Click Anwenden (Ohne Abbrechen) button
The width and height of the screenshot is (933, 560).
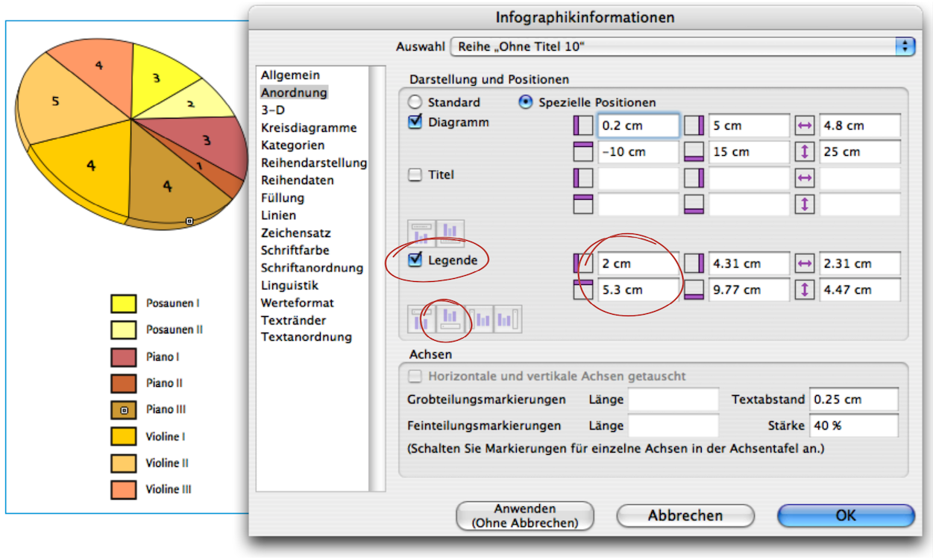pyautogui.click(x=524, y=516)
